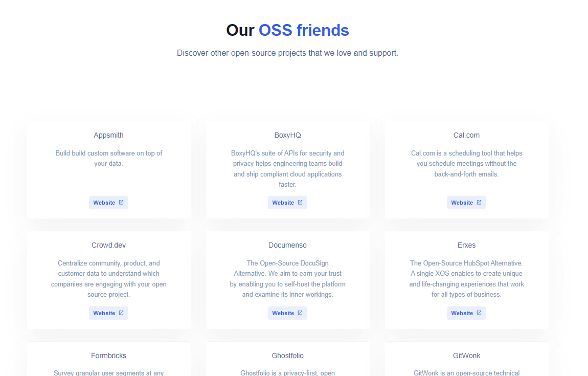This screenshot has height=376, width=588.
Task: Click the Formbricks card title
Action: pos(108,356)
